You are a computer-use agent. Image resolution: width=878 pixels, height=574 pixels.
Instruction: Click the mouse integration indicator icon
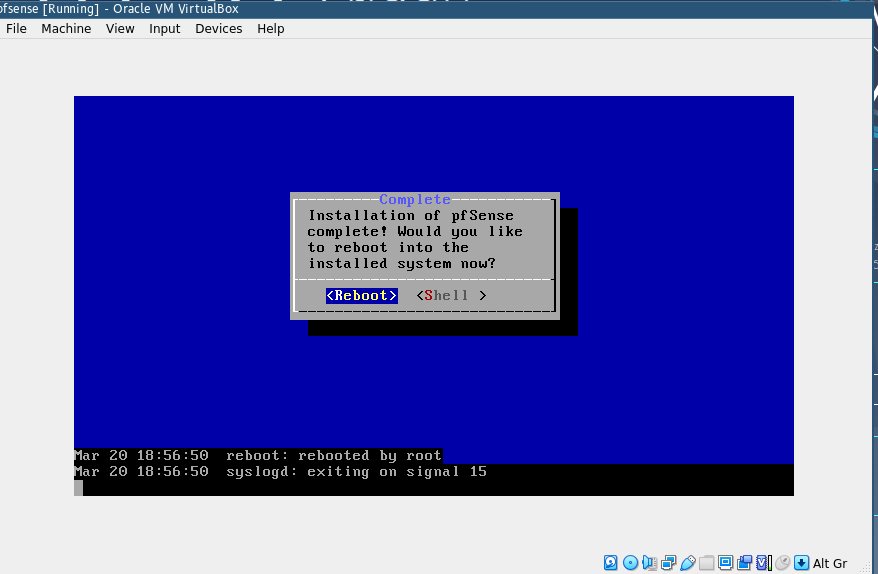coord(783,562)
